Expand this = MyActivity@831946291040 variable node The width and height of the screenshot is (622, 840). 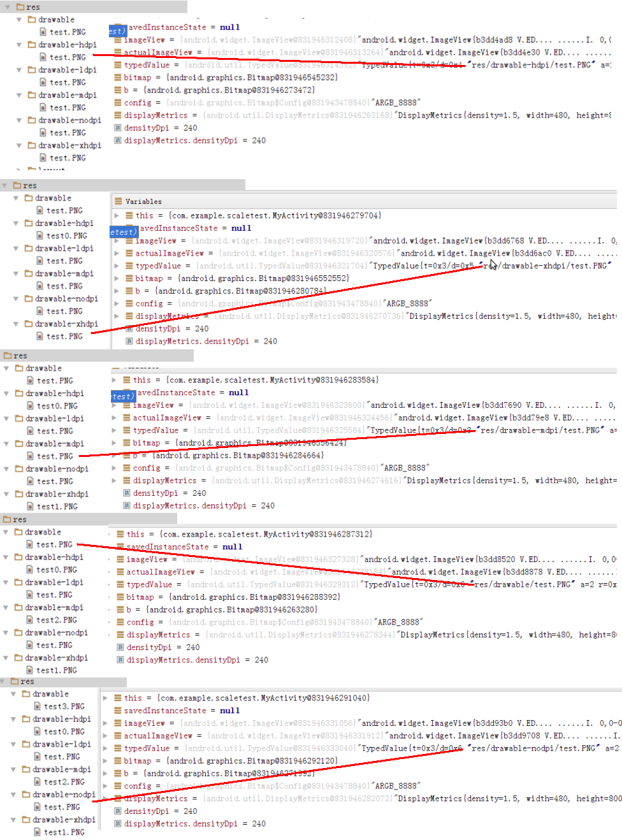[x=105, y=699]
